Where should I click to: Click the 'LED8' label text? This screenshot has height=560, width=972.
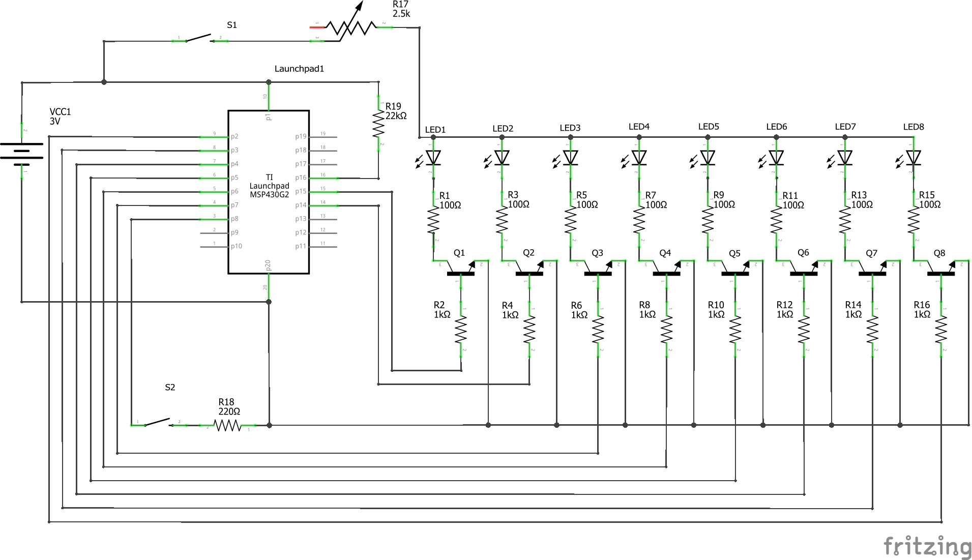[x=914, y=127]
